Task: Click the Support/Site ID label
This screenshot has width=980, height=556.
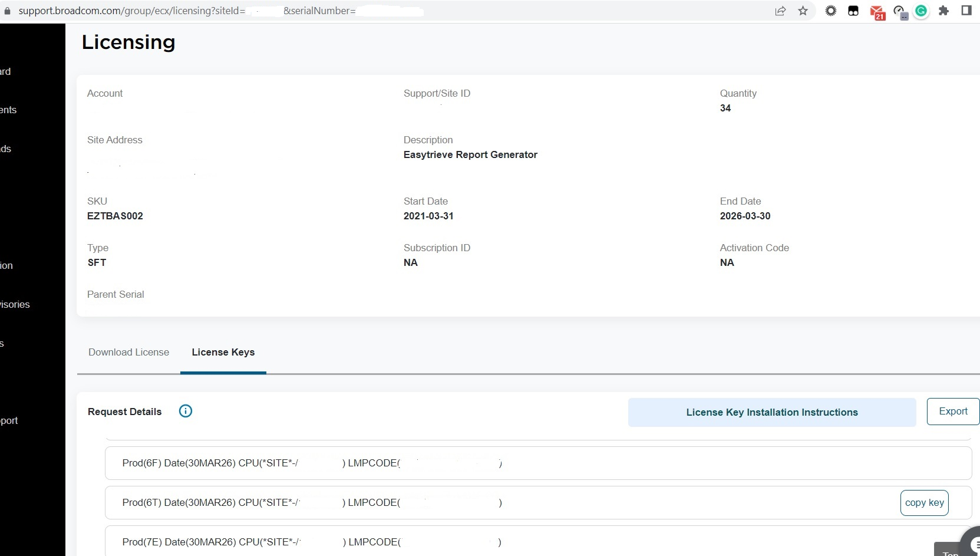Action: (437, 93)
